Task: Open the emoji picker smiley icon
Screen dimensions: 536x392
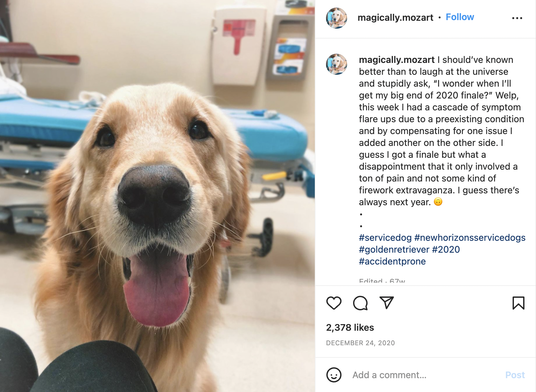Action: click(334, 375)
